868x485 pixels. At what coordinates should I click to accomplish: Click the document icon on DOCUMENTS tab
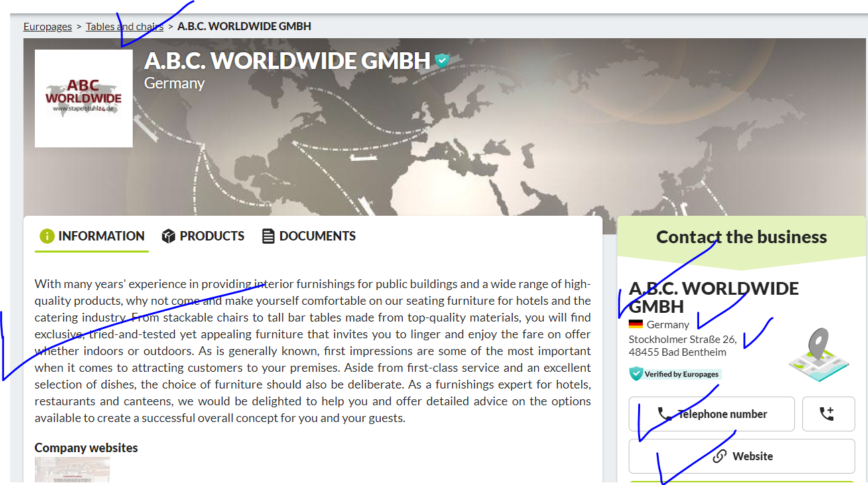(268, 236)
